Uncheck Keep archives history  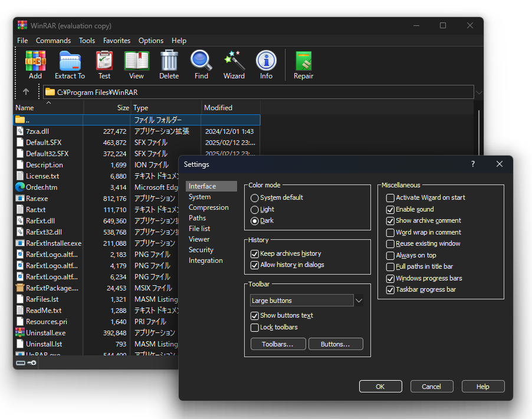[x=254, y=253]
